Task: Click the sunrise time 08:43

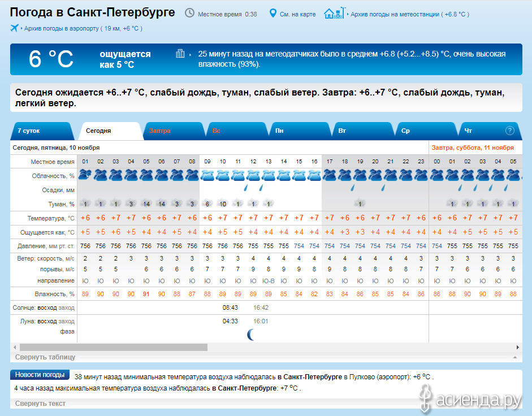Action: coord(230,307)
